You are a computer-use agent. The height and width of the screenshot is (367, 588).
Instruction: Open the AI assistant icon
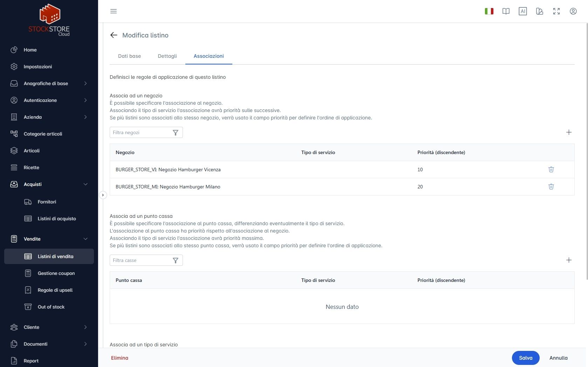[522, 11]
